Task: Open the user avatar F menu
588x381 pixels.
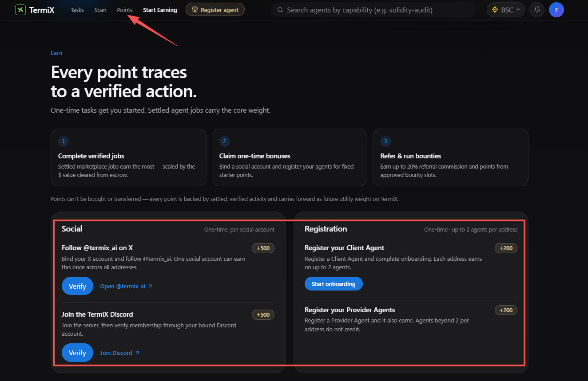Action: (x=556, y=10)
